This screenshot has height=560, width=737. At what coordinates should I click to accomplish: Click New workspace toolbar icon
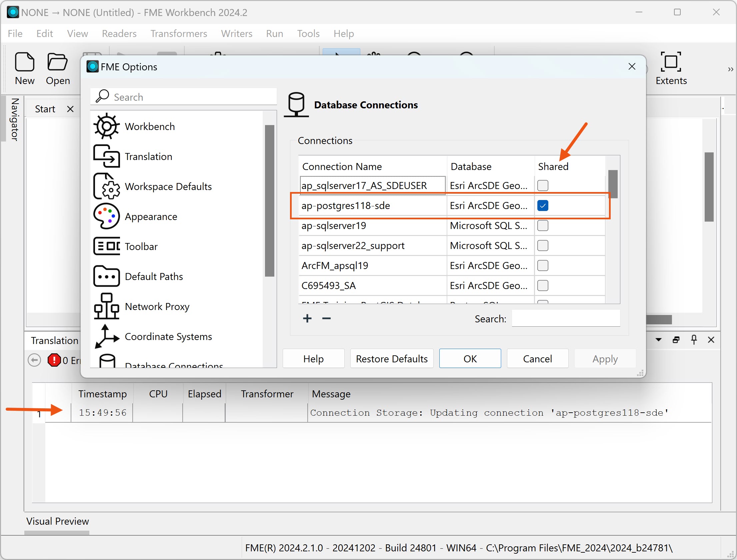25,69
